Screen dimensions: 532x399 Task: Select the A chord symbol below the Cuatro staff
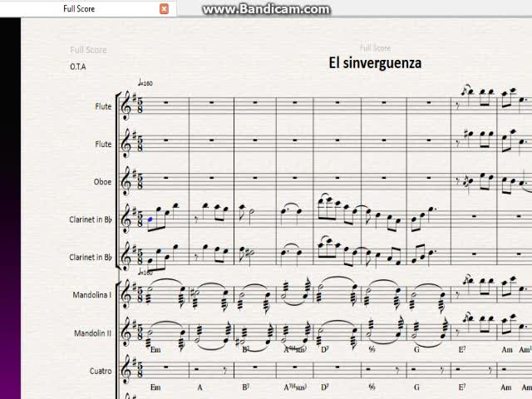pos(199,387)
